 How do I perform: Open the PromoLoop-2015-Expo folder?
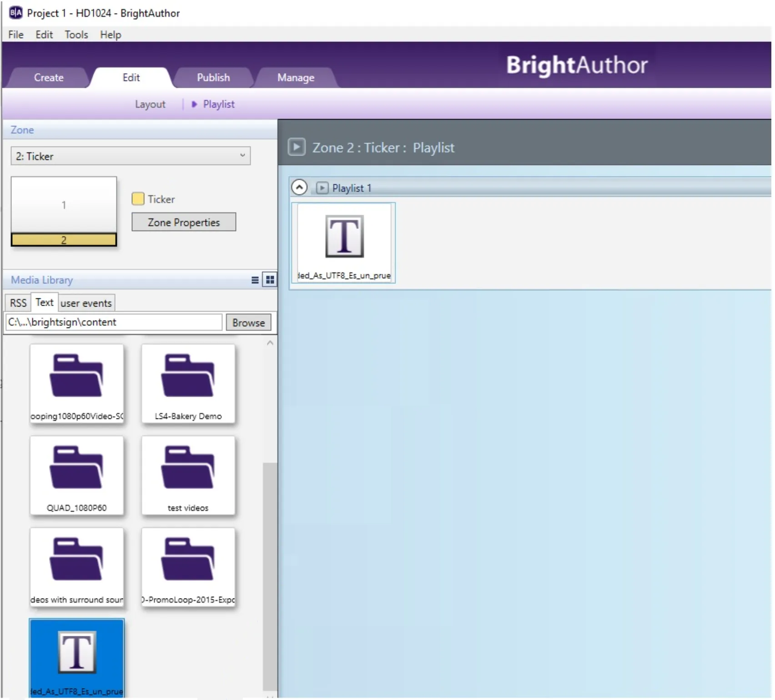(188, 568)
